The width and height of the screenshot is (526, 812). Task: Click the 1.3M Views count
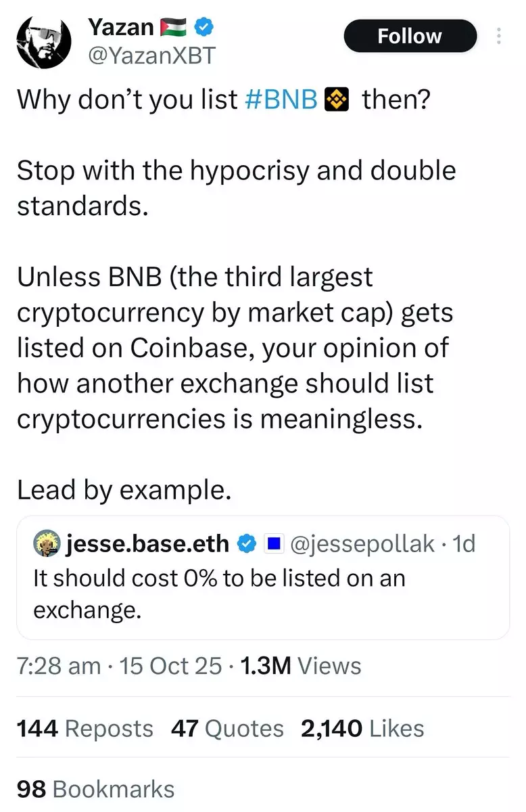click(x=301, y=666)
